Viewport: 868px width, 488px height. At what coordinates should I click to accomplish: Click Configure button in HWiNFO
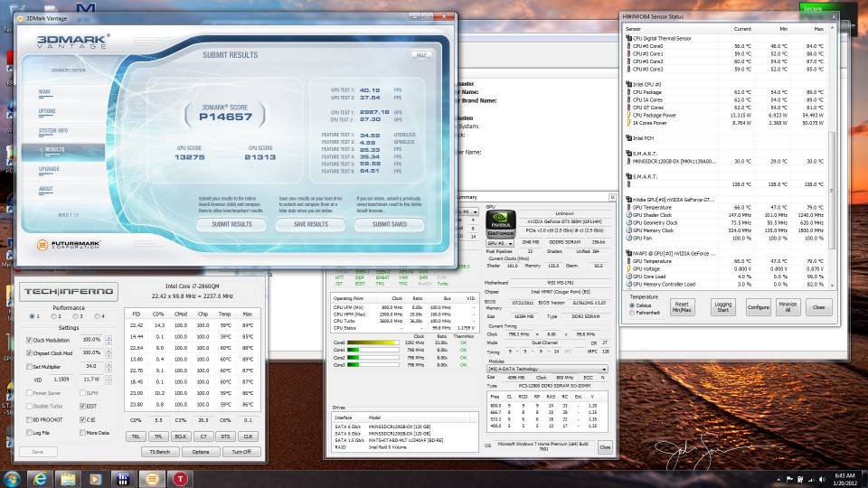coord(759,307)
